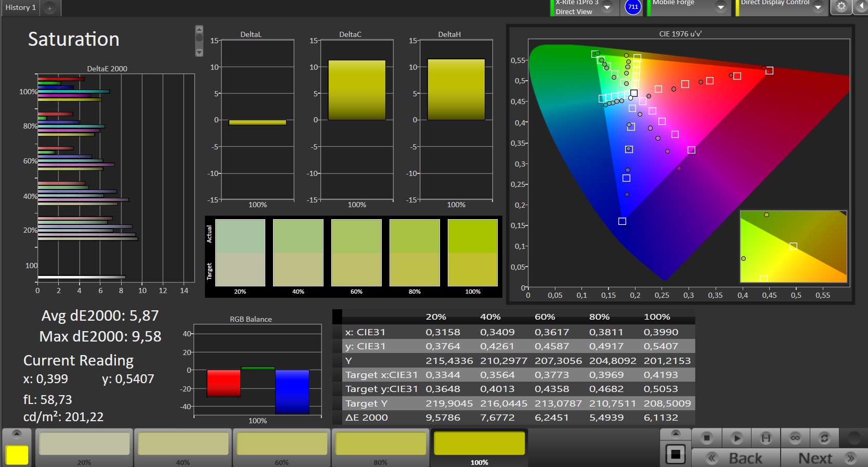868x467 pixels.
Task: Open the Direct Display Control dropdown
Action: coord(818,7)
